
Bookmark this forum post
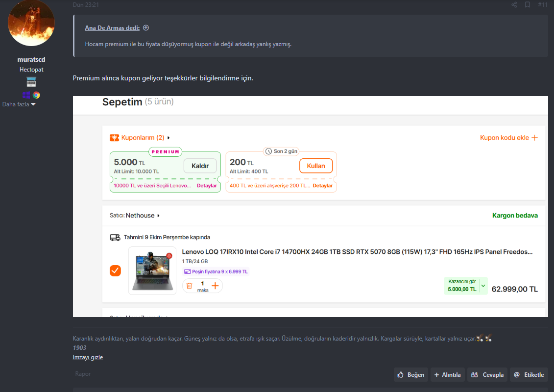coord(527,4)
